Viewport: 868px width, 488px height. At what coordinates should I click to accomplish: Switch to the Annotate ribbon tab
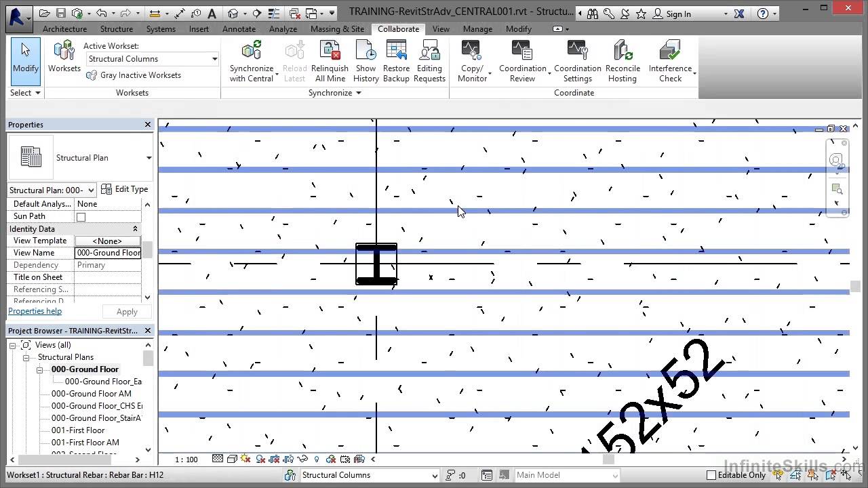click(239, 29)
